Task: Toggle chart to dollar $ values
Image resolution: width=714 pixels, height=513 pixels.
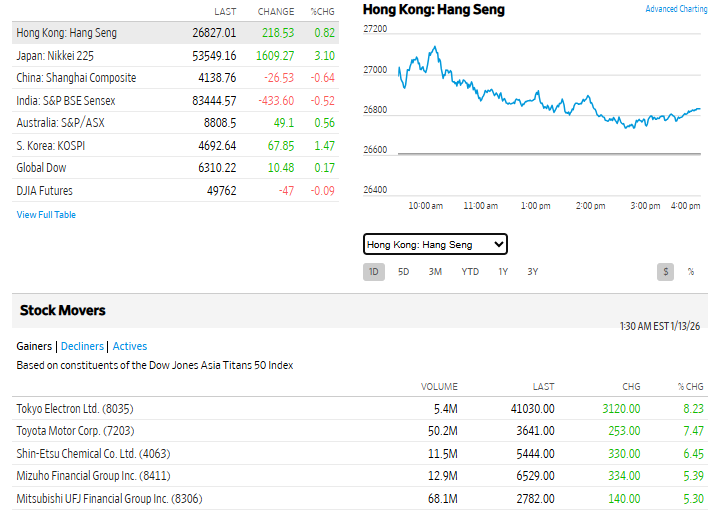Action: (665, 272)
